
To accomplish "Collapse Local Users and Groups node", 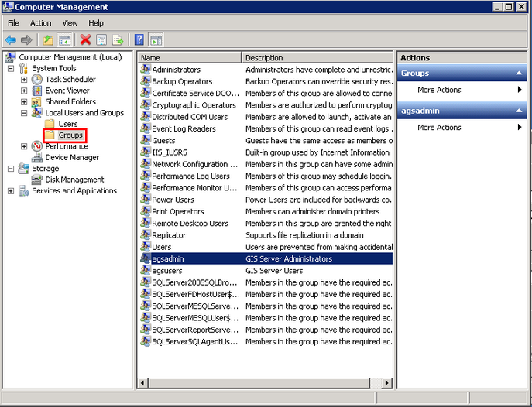I will (24, 113).
